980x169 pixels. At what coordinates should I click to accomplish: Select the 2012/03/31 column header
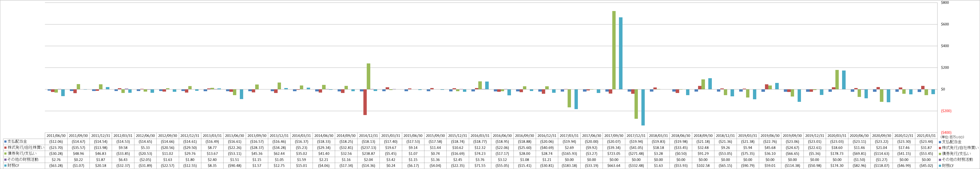coord(123,136)
